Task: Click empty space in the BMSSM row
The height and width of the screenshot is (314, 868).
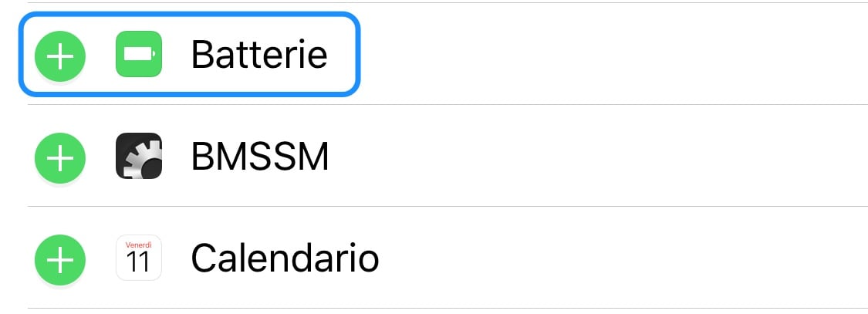Action: point(598,156)
